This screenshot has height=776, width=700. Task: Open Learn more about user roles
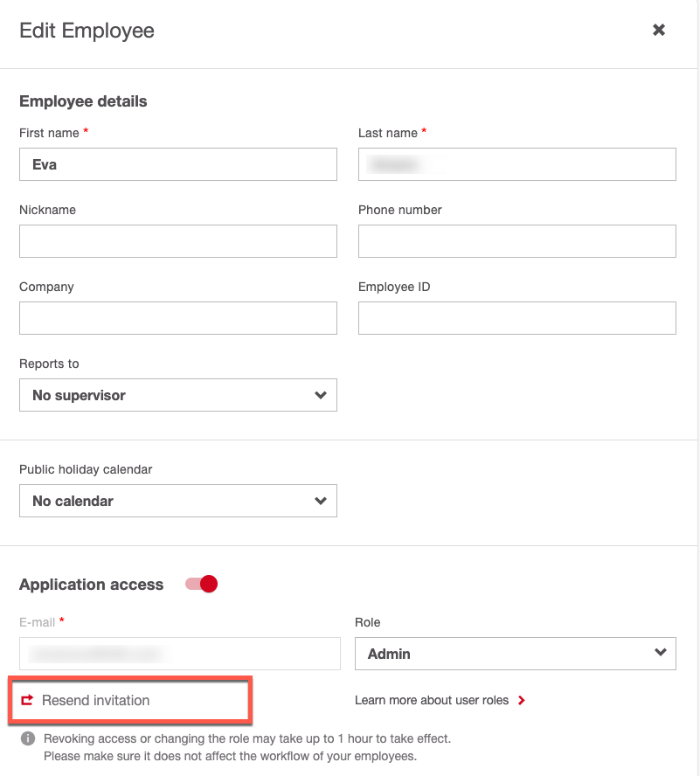pos(432,701)
